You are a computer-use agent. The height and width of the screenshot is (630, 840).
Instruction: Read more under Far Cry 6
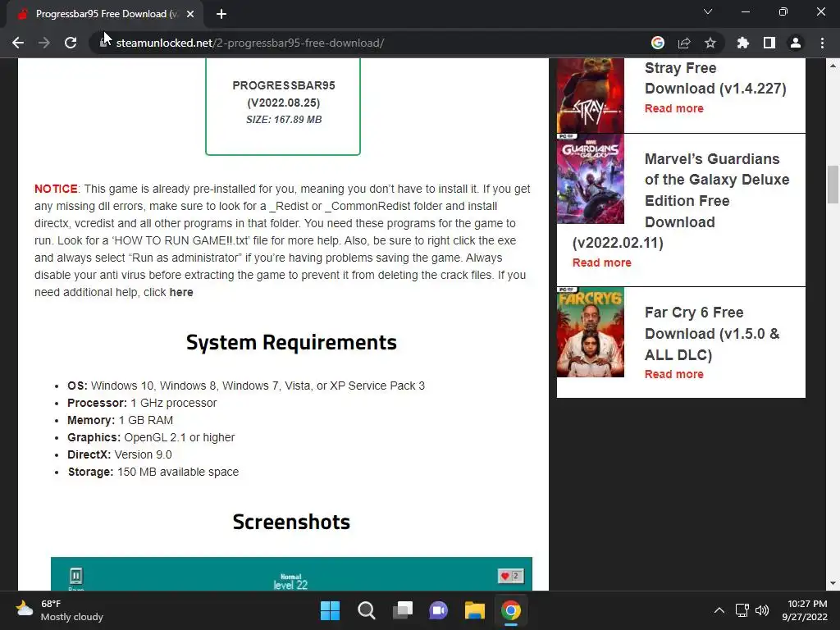pos(674,374)
